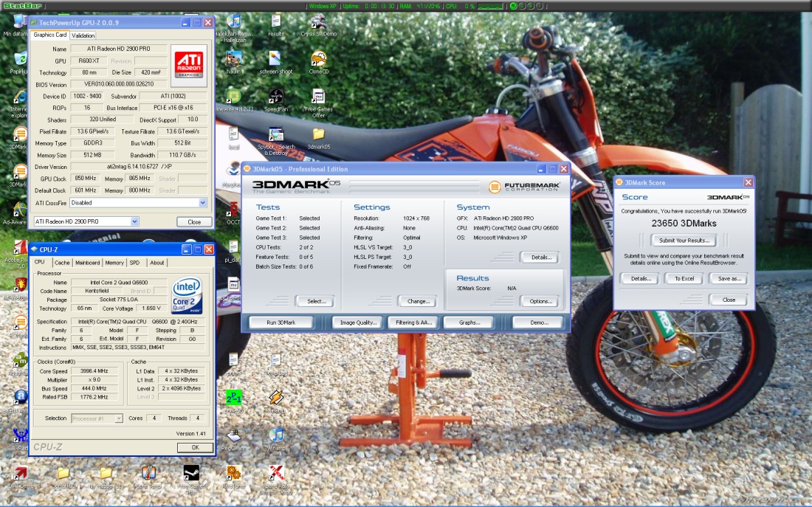
Task: Open the Hallelujah music file icon
Action: tap(234, 28)
